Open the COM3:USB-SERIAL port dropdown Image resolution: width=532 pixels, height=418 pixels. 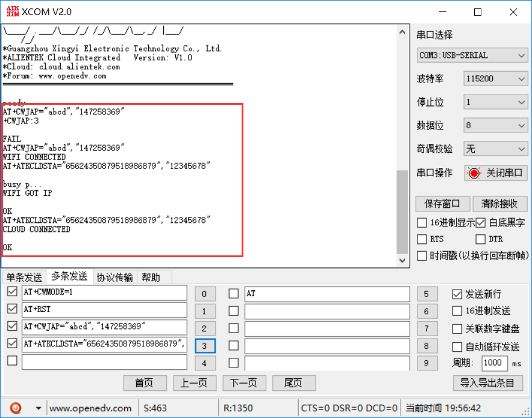472,55
